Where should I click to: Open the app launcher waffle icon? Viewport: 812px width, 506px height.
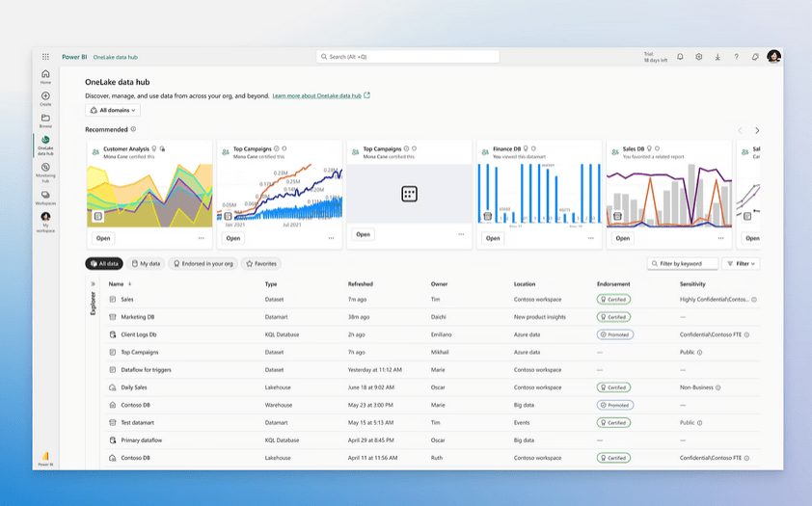point(45,57)
